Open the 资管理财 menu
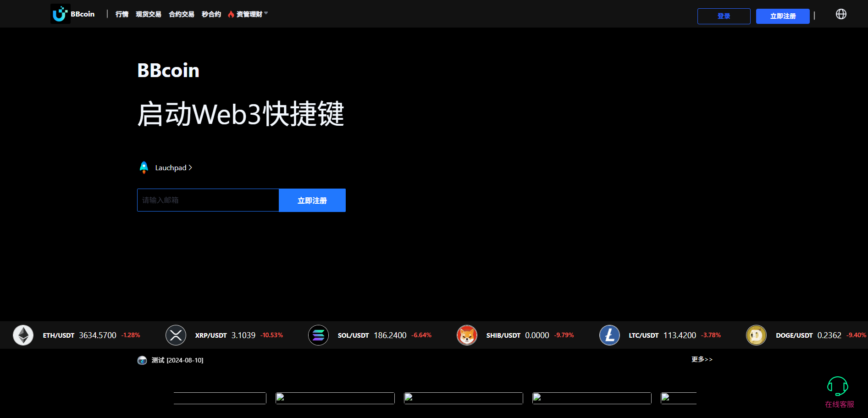Image resolution: width=868 pixels, height=418 pixels. [249, 14]
